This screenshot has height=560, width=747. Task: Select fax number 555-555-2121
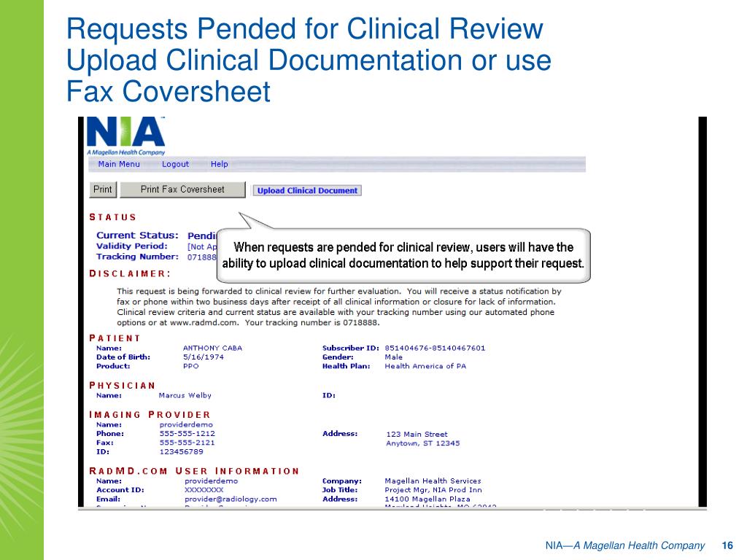tap(187, 443)
